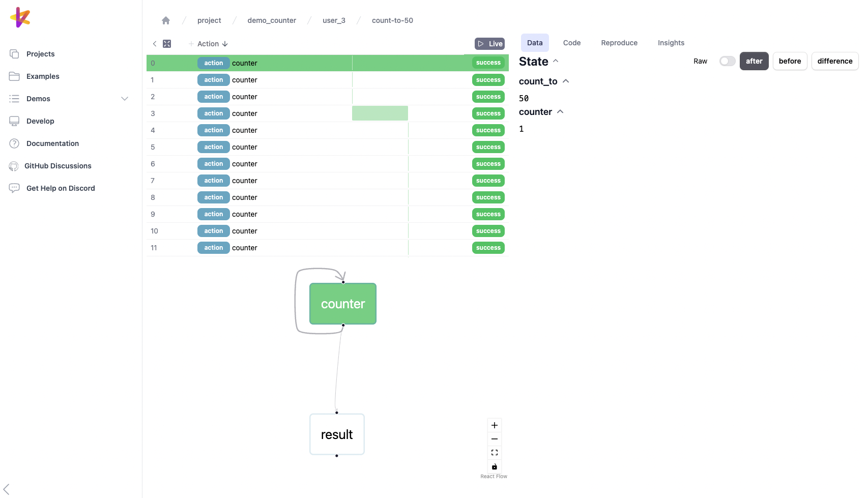Open the demo_counter breadcrumb link
The image size is (868, 498).
pos(272,20)
